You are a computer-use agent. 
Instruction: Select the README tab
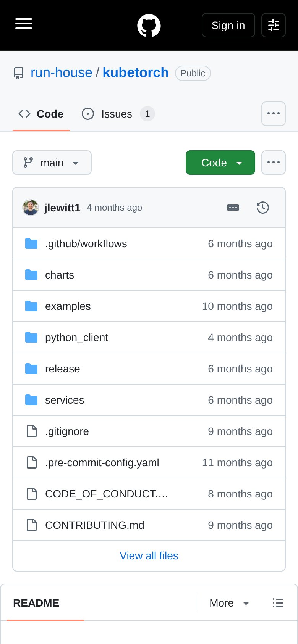36,603
